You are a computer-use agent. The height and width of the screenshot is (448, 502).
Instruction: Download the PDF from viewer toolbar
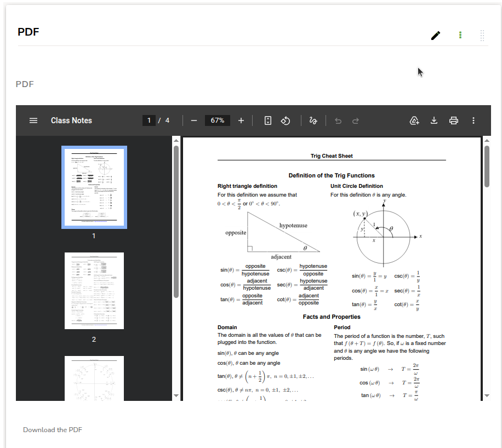pos(434,120)
